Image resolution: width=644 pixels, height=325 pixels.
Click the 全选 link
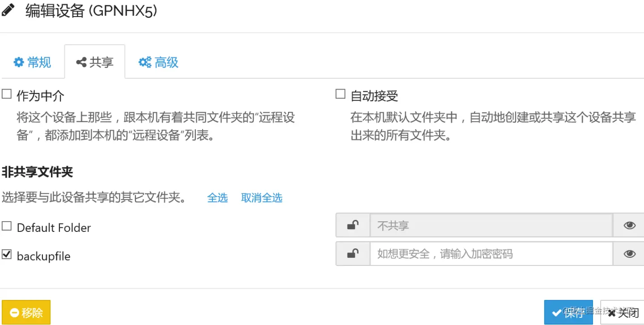pyautogui.click(x=217, y=198)
